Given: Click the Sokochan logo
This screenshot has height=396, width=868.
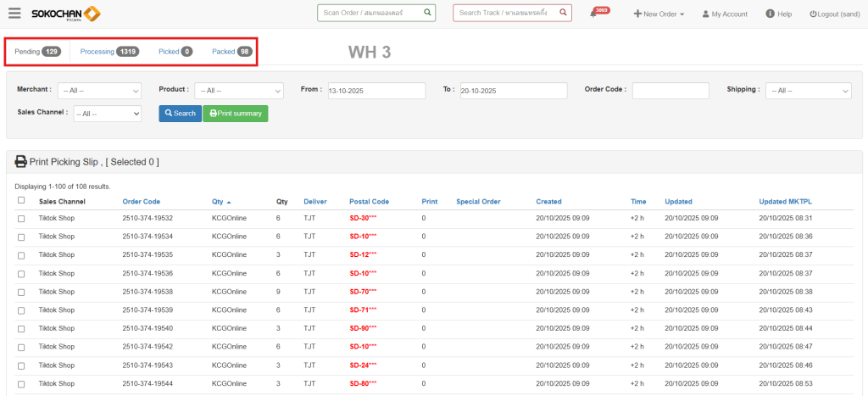Looking at the screenshot, I should tap(66, 14).
